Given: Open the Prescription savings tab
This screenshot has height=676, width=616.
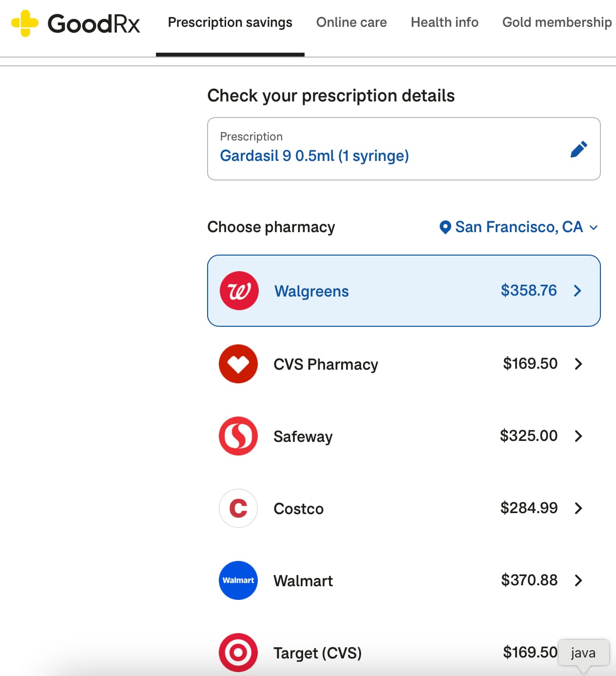Looking at the screenshot, I should (x=230, y=22).
